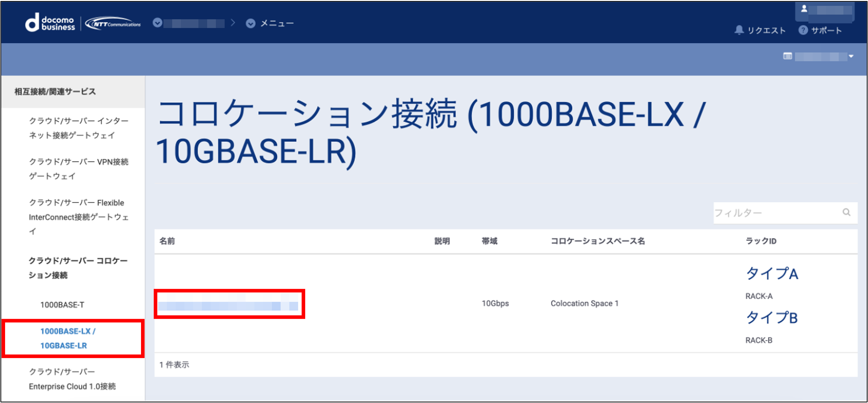Click the リクエスト link in the header
The width and height of the screenshot is (868, 403).
pos(766,30)
